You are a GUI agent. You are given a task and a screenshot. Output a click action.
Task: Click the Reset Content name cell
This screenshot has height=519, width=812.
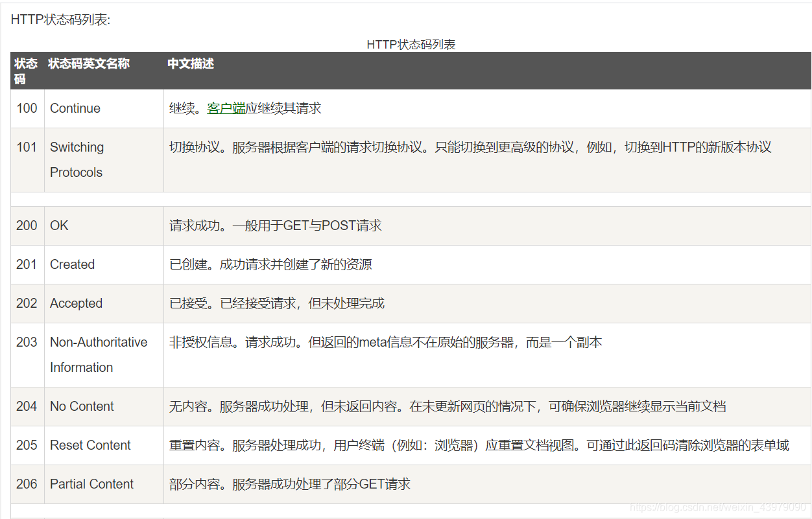tap(104, 445)
